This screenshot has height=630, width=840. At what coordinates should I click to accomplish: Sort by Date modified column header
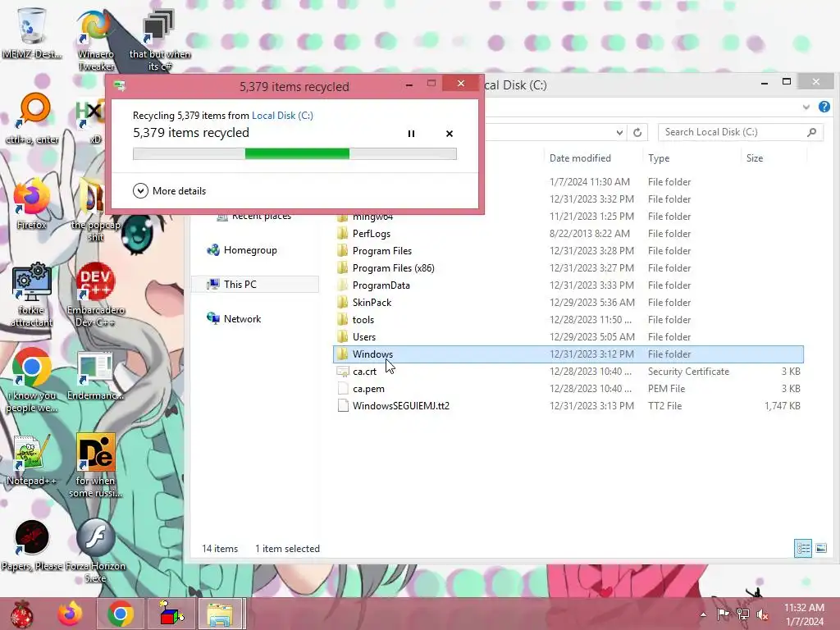tap(580, 158)
